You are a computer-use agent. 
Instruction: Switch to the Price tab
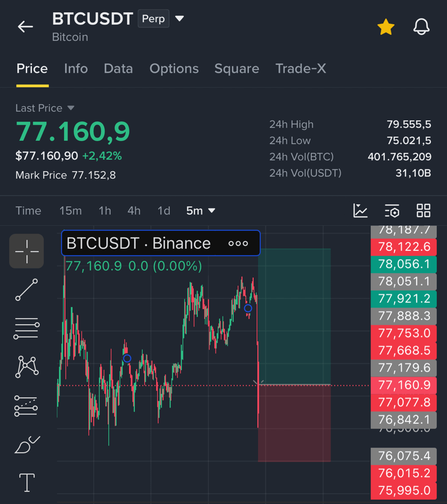(32, 69)
